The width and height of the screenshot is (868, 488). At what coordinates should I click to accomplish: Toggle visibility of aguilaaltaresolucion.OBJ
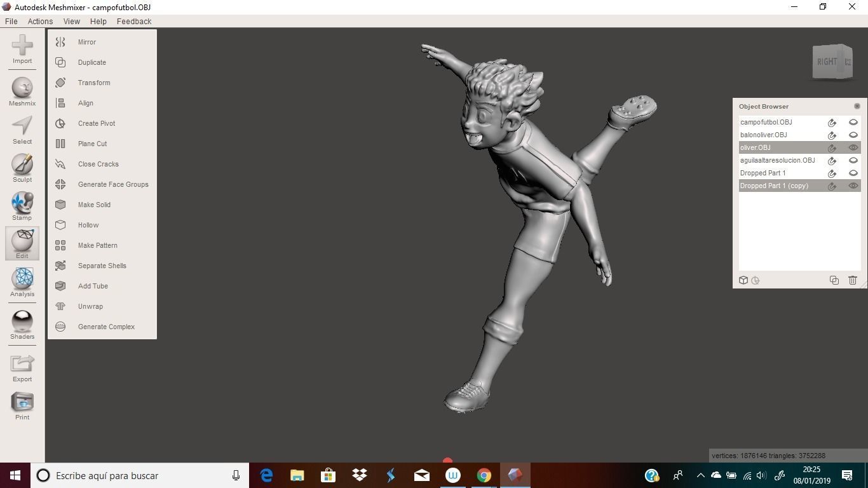pyautogui.click(x=853, y=160)
